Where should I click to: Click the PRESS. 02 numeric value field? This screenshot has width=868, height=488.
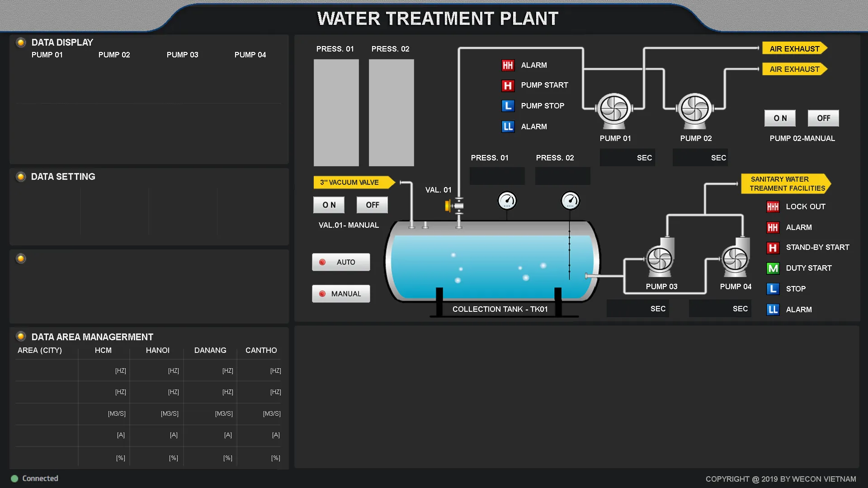click(x=563, y=176)
